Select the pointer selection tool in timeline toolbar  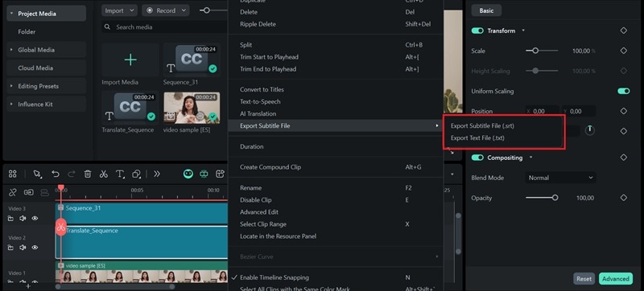click(x=37, y=174)
